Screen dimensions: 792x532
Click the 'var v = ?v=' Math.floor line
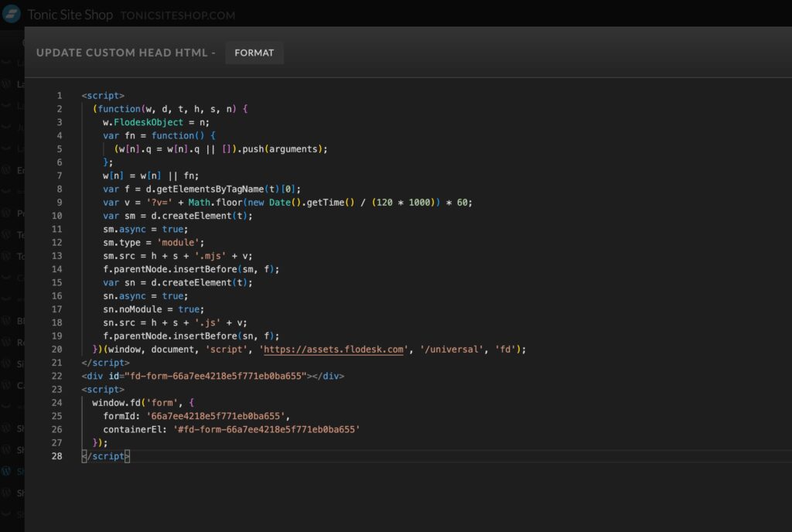(288, 203)
